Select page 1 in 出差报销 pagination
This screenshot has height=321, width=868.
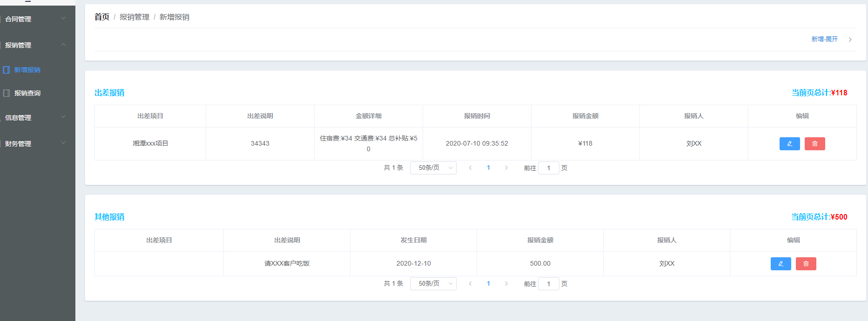pyautogui.click(x=488, y=168)
